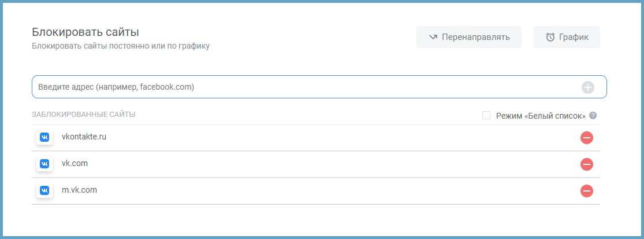The width and height of the screenshot is (644, 239).
Task: Click the VK favicon next to vkontakte.ru
Action: point(44,138)
